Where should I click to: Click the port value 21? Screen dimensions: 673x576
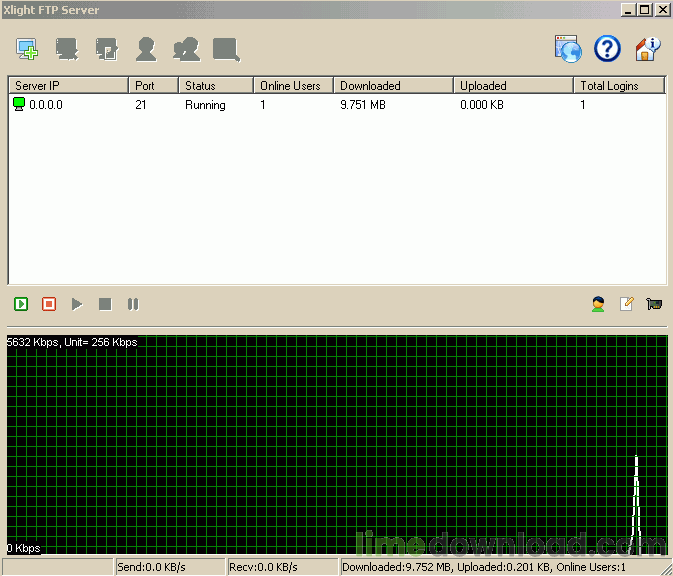click(141, 105)
